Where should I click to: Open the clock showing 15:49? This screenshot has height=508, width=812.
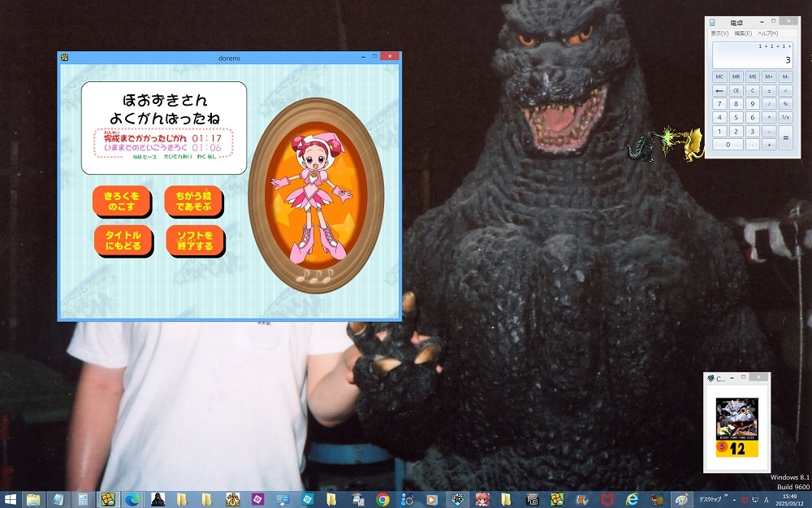[790, 500]
